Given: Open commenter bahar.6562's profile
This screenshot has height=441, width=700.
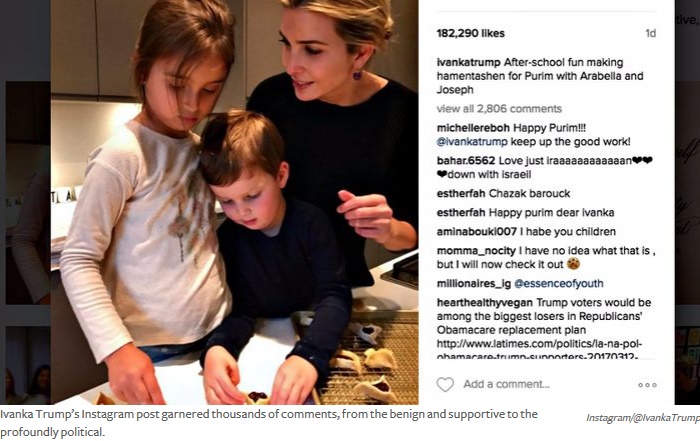Looking at the screenshot, I should click(466, 161).
